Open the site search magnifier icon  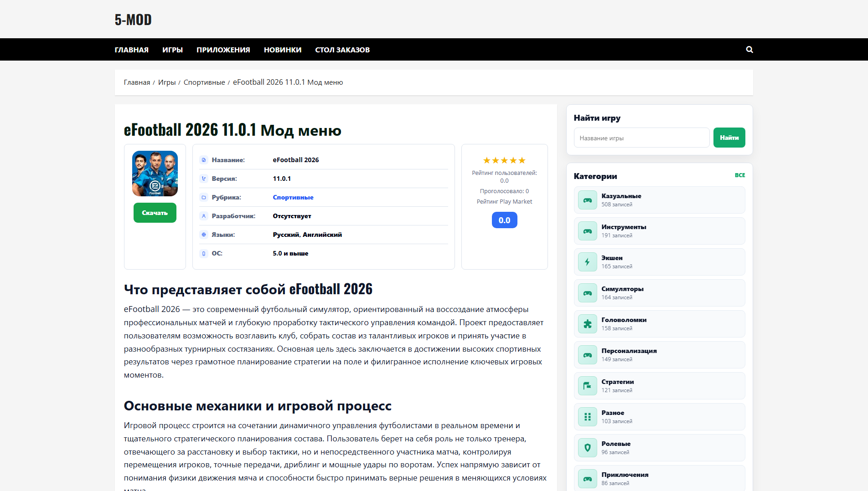click(749, 50)
